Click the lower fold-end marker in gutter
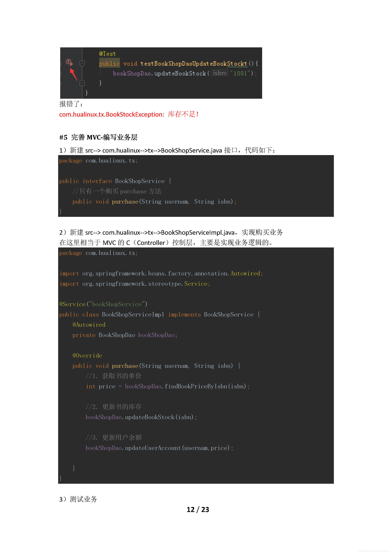Screen dimensions: 392x554 click(82, 83)
